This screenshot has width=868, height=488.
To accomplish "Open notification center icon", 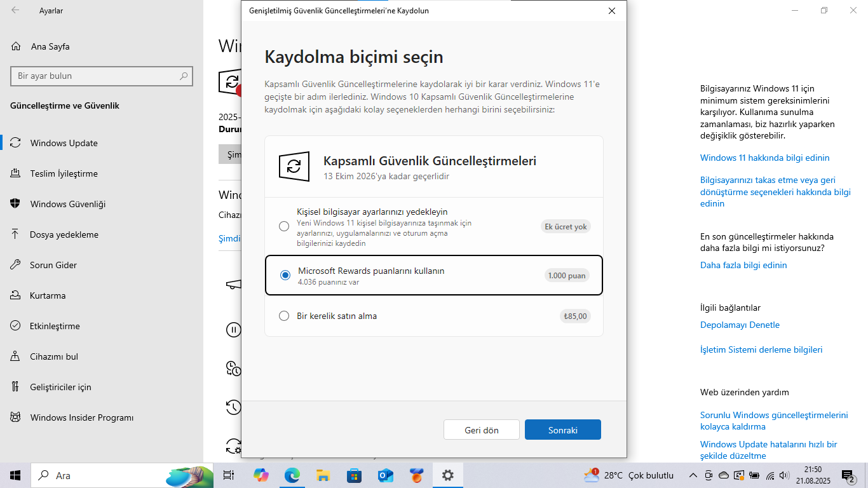I will 848,475.
